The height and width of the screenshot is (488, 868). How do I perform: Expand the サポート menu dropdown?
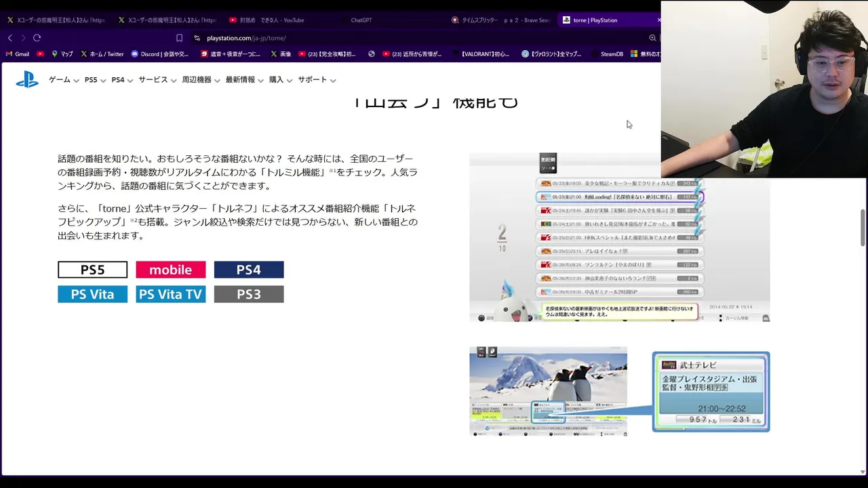pyautogui.click(x=317, y=80)
